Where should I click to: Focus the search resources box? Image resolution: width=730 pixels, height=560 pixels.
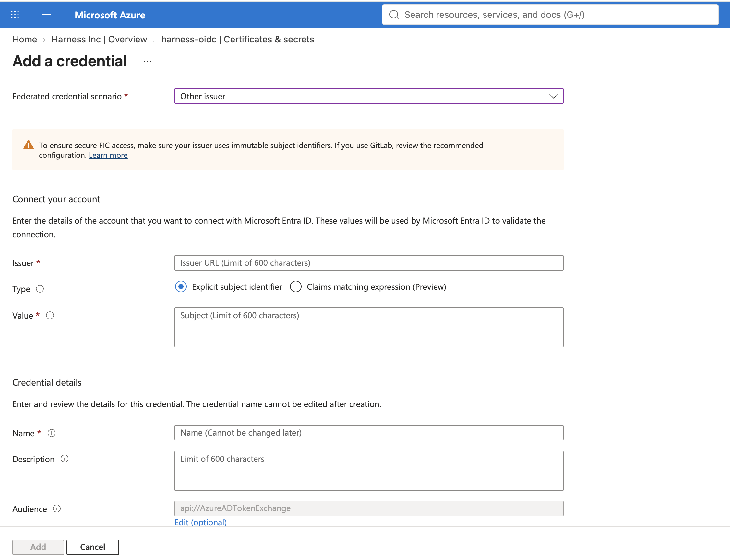point(550,15)
